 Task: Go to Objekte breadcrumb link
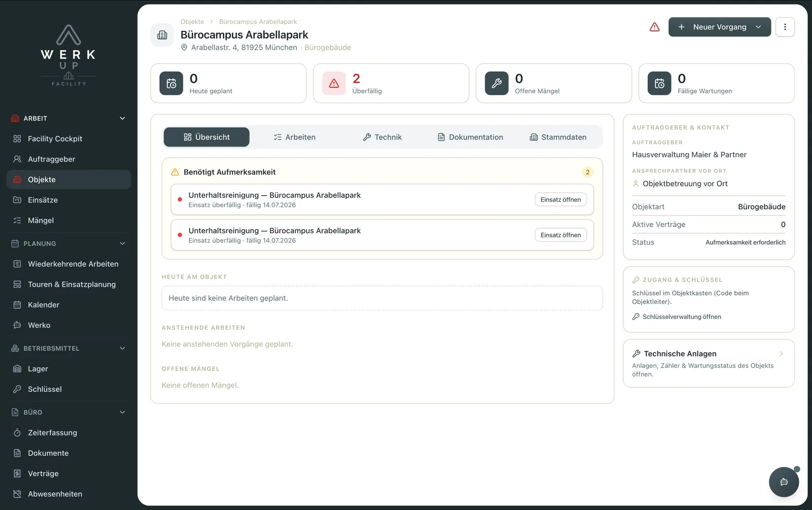(192, 22)
